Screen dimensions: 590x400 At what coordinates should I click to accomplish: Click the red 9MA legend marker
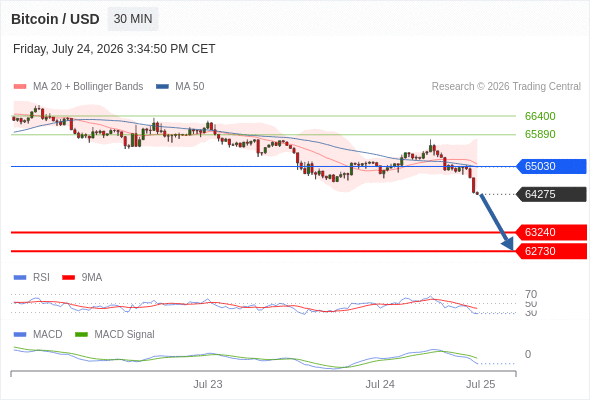pos(68,278)
